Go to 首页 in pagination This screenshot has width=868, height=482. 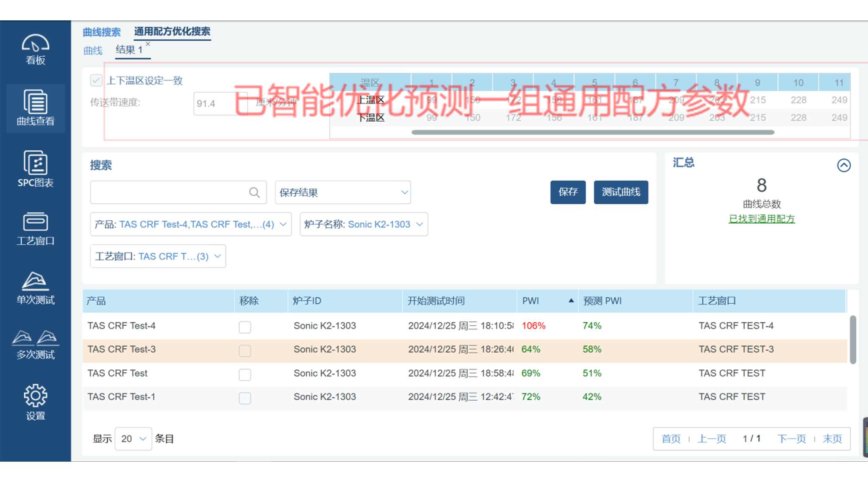click(671, 439)
